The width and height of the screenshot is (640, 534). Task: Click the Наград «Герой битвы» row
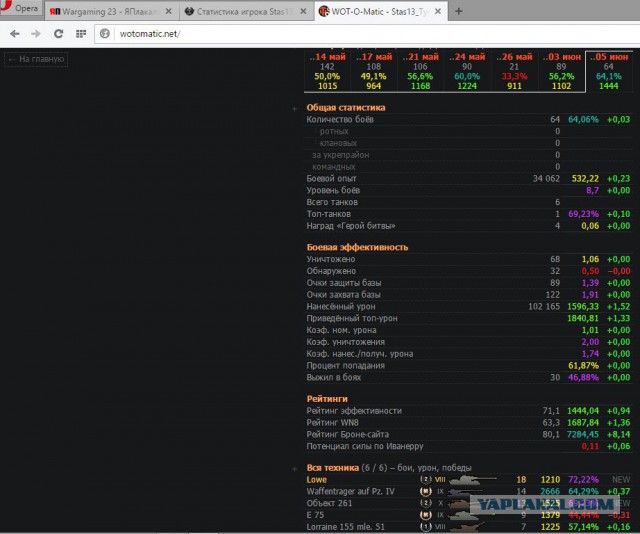pyautogui.click(x=468, y=226)
